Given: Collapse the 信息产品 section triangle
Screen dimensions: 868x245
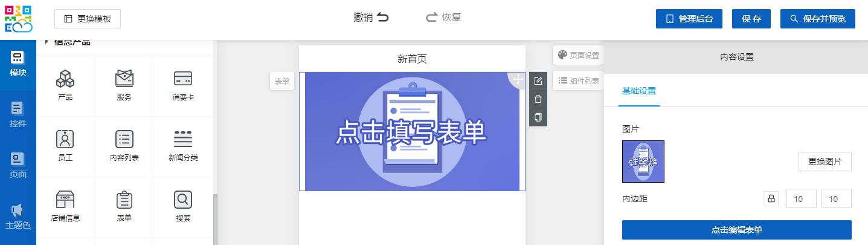Looking at the screenshot, I should tap(47, 42).
